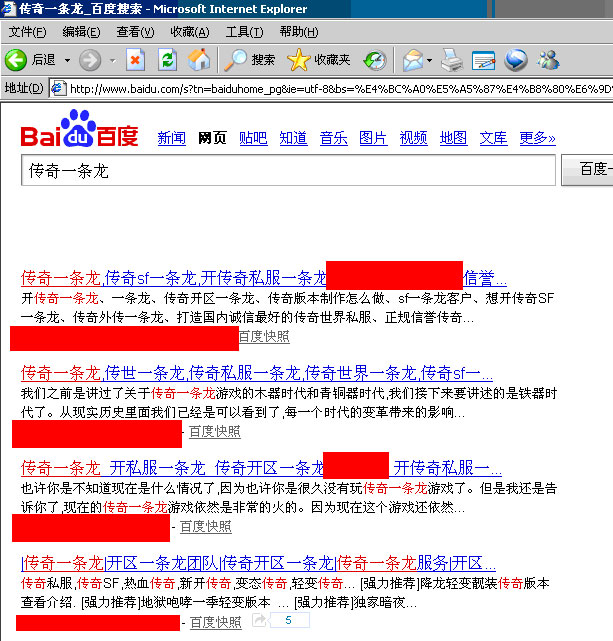Click the Baidu search box with 传奇一条龙

pyautogui.click(x=288, y=171)
